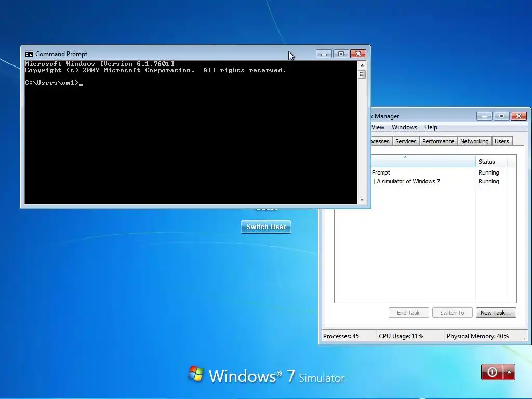Maximize the Task Manager window
This screenshot has height=399, width=532.
pos(501,116)
